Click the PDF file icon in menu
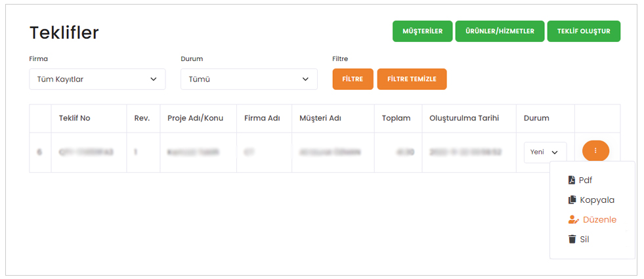This screenshot has height=279, width=644. tap(572, 180)
